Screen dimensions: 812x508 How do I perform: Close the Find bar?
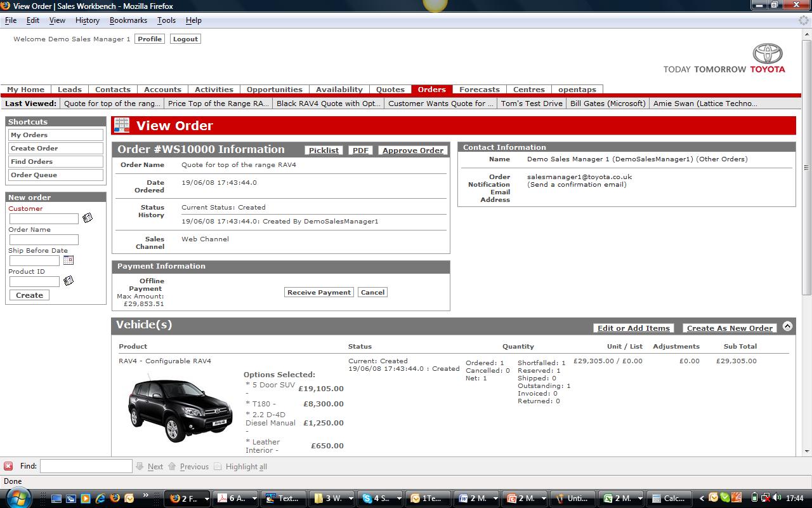[x=8, y=466]
